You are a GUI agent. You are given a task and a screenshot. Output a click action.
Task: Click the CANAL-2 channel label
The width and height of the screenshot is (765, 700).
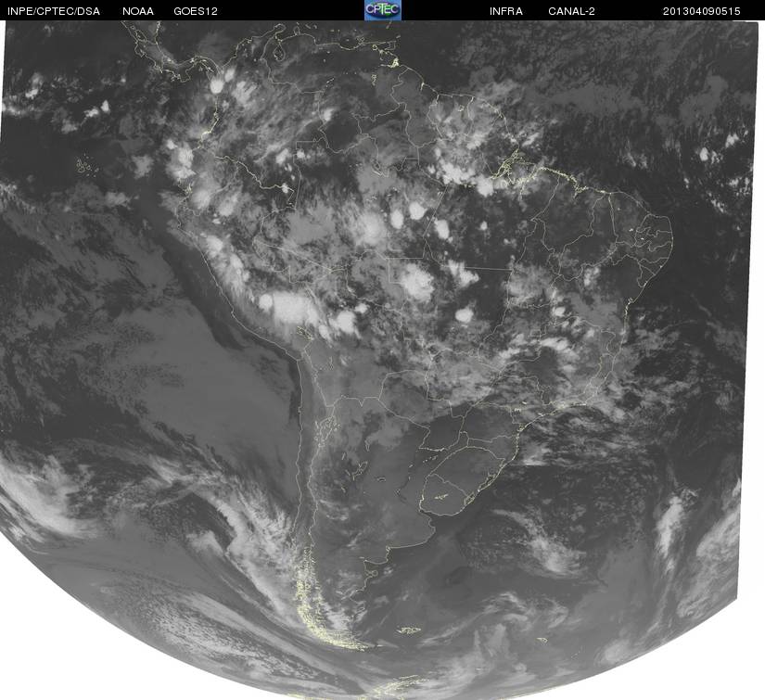pyautogui.click(x=571, y=11)
